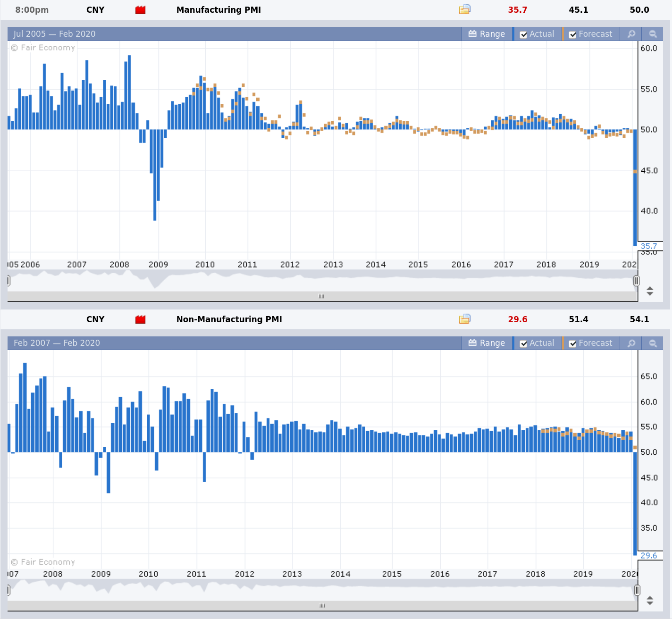Viewport: 672px width, 619px height.
Task: Click the forecast value 51.4
Action: coord(579,319)
